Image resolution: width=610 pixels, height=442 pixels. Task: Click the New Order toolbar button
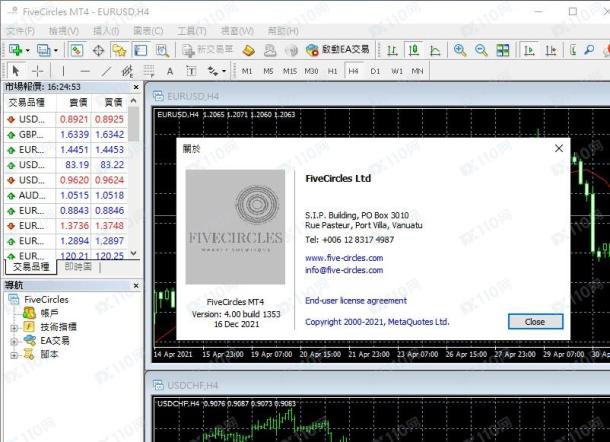pos(207,50)
